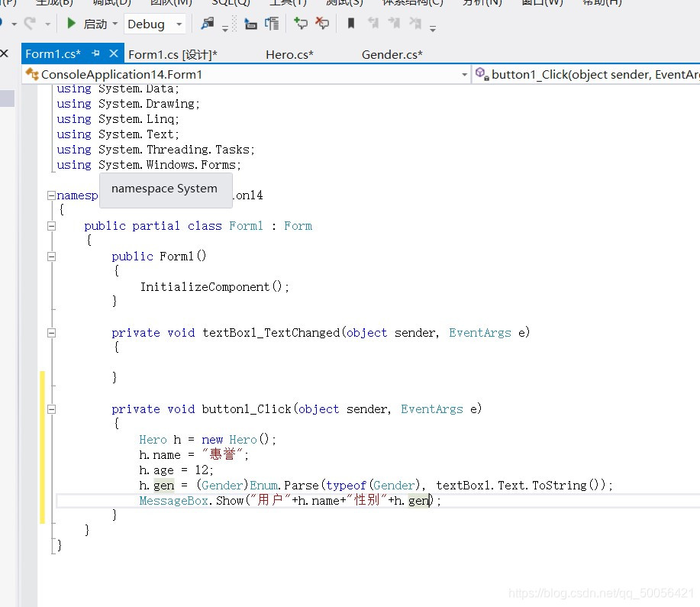700x607 pixels.
Task: Open the 启动 start target dropdown arrow
Action: point(115,23)
